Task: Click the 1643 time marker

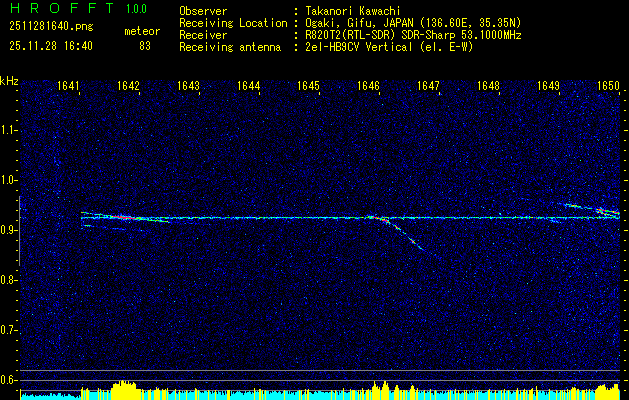Action: click(188, 86)
